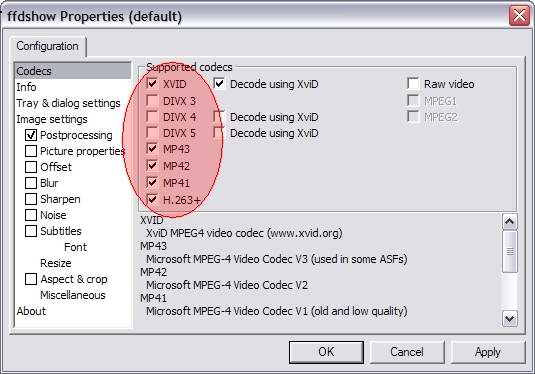The height and width of the screenshot is (374, 535).
Task: Open the Miscellaneous settings page
Action: coord(73,295)
